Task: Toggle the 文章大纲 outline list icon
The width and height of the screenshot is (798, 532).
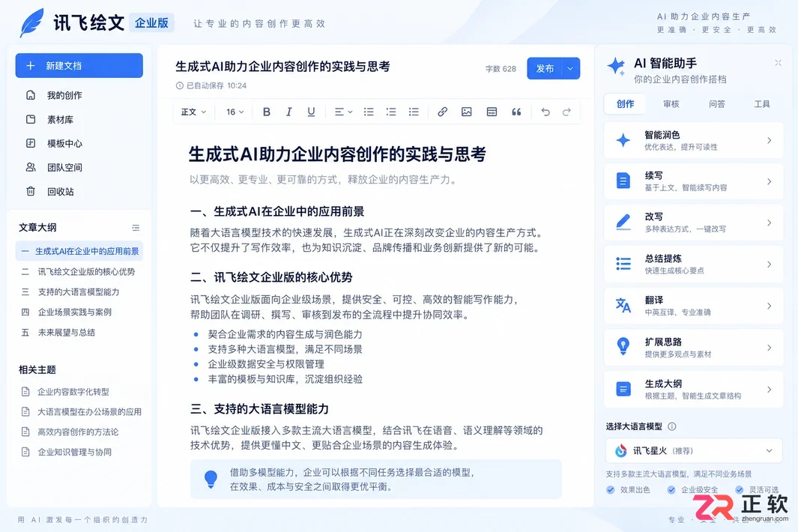Action: [x=136, y=228]
